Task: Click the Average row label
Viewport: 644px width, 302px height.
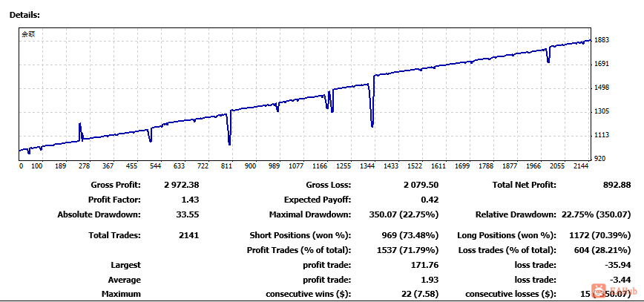Action: 125,280
